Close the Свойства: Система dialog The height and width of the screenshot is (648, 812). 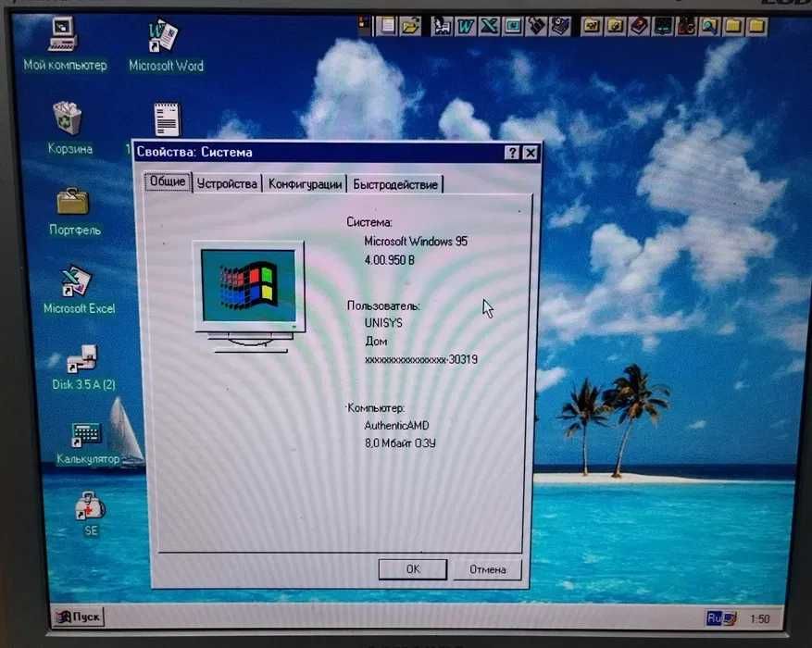[531, 153]
